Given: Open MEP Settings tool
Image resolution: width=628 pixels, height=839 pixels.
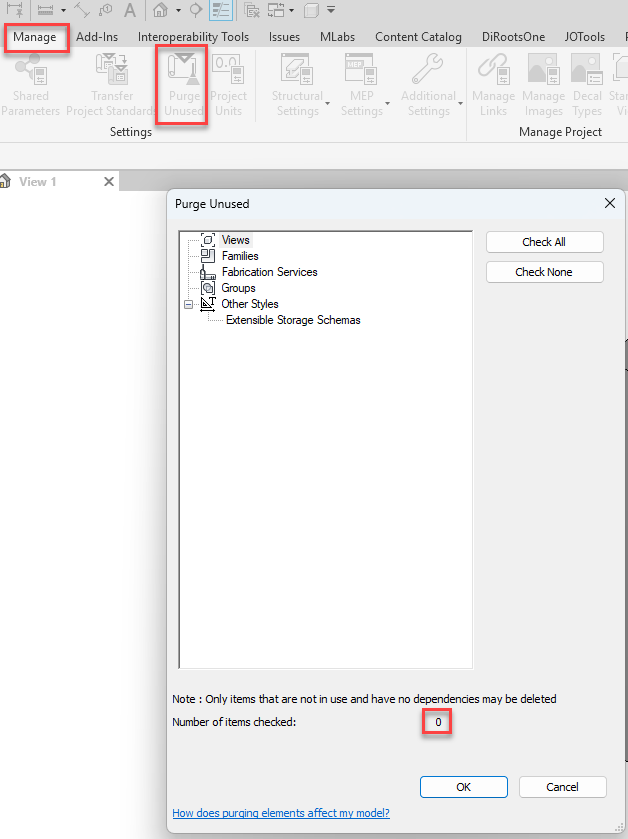Looking at the screenshot, I should [x=362, y=86].
